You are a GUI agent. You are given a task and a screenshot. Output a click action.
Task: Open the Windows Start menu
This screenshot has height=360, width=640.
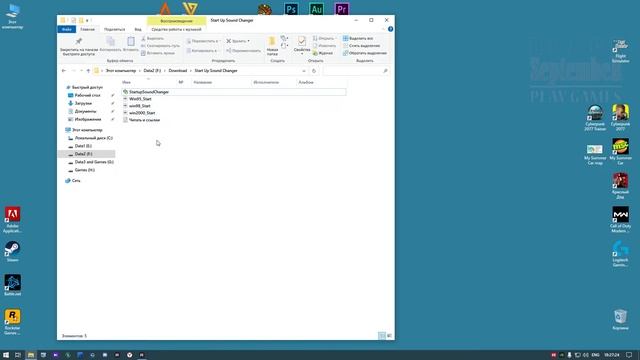(x=6, y=355)
